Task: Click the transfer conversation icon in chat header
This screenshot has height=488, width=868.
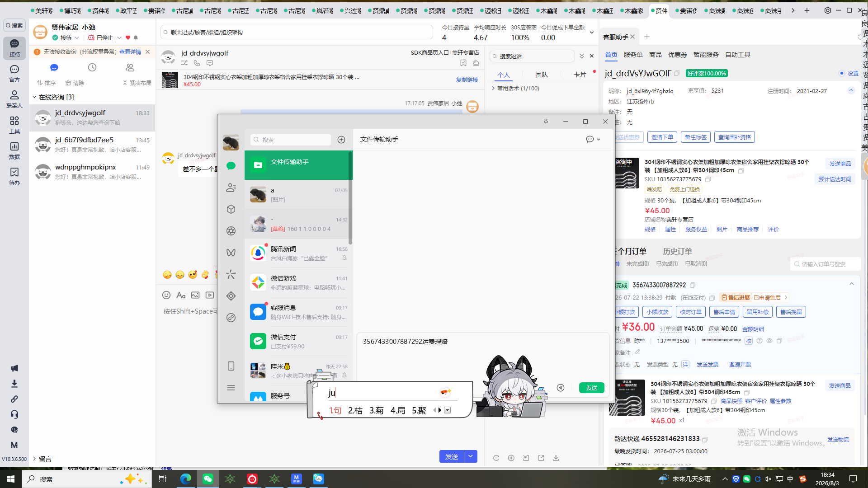Action: pyautogui.click(x=184, y=63)
